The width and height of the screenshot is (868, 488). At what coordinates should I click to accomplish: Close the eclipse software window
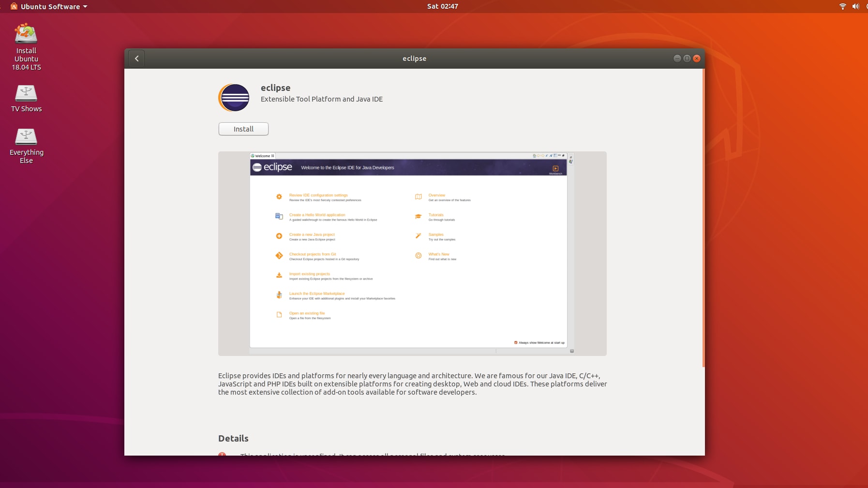[x=697, y=59]
